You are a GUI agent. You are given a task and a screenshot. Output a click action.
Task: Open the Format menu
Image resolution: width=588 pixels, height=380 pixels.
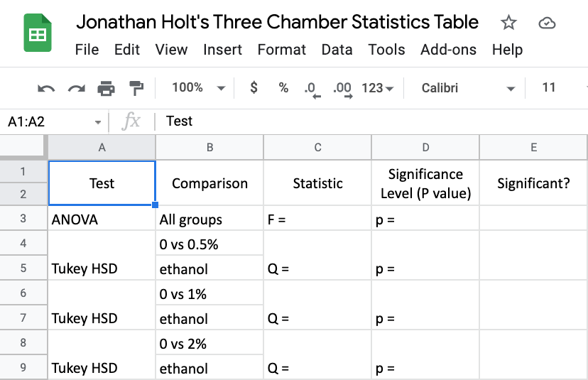point(281,50)
